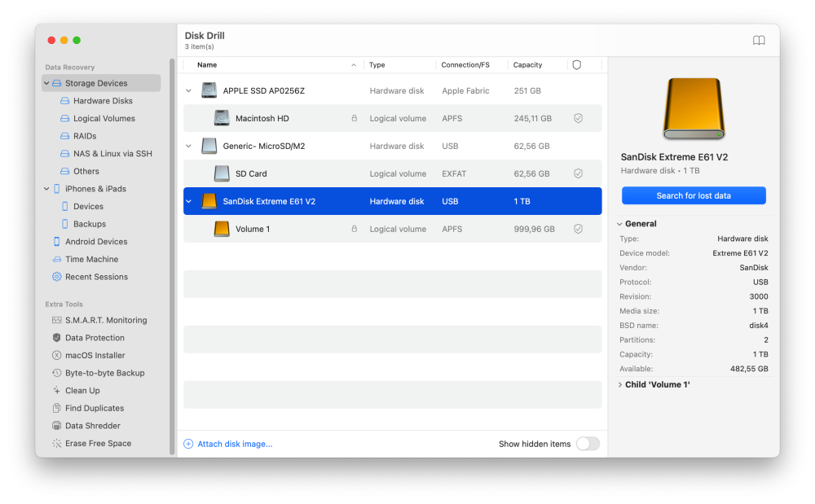Click the protection shield on Volume 1 row
This screenshot has width=815, height=504.
pos(578,229)
